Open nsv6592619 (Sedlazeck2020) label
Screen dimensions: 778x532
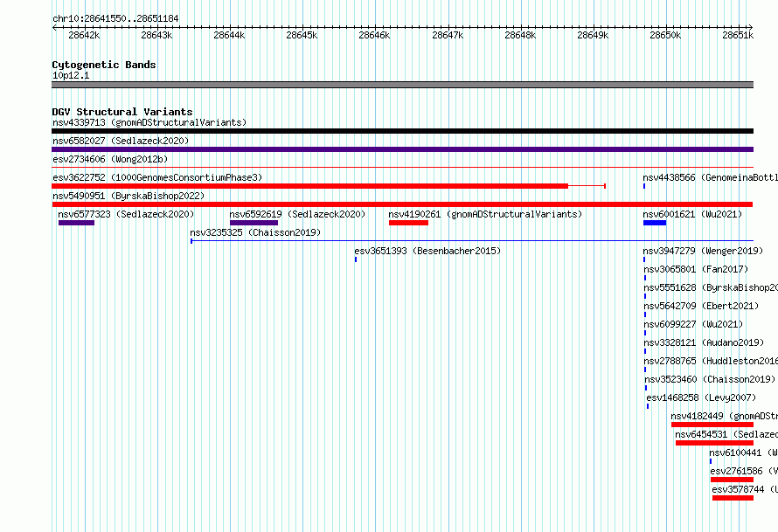click(x=297, y=214)
